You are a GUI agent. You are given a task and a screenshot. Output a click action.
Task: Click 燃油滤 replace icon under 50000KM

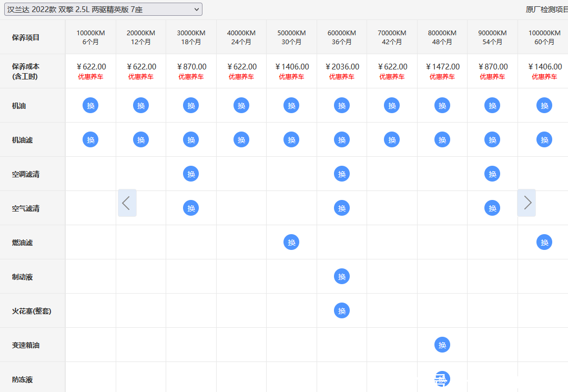291,242
